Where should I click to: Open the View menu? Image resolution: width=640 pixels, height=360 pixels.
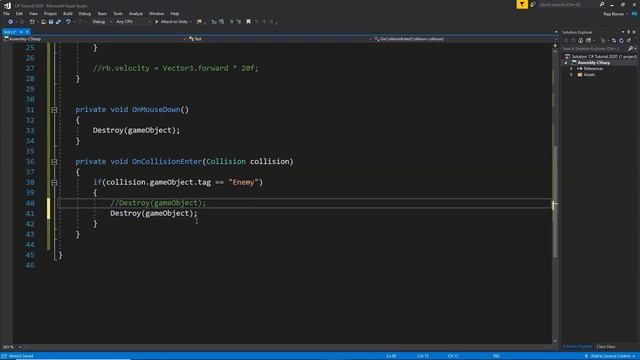(x=33, y=13)
